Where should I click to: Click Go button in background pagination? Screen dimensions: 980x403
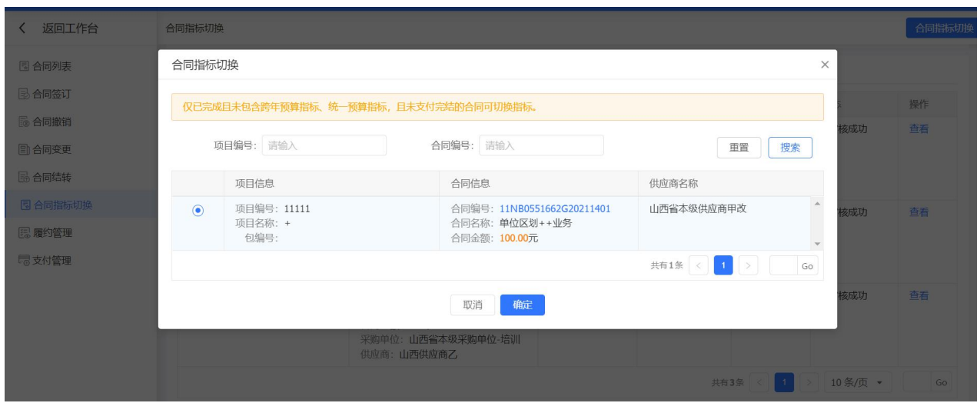click(942, 382)
